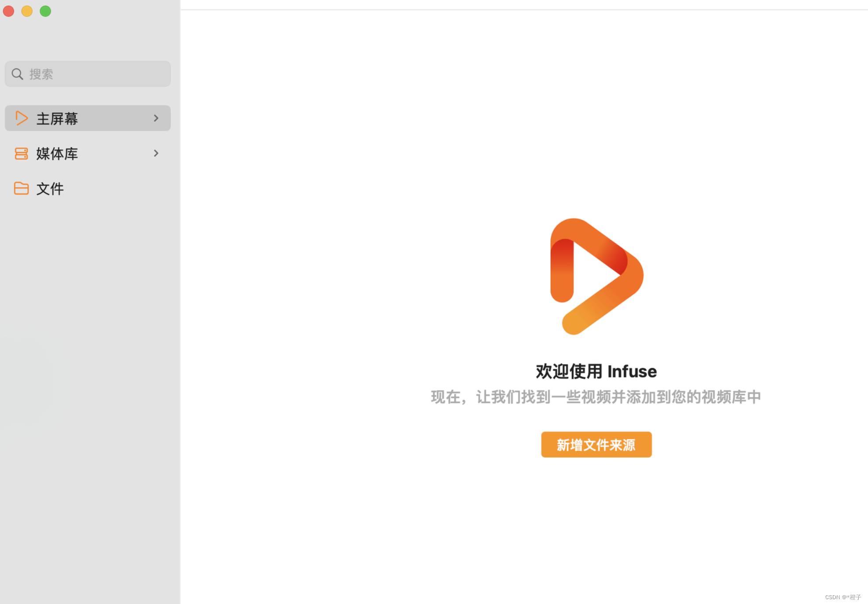The image size is (868, 604).
Task: Expand the 主屏幕 chevron arrow
Action: click(x=156, y=118)
